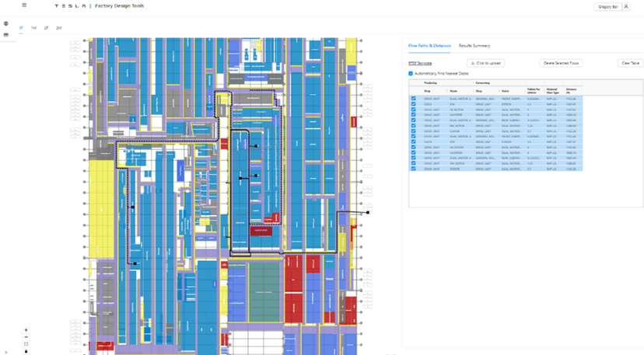The width and height of the screenshot is (644, 355).
Task: Open the BPEP Template link
Action: [420, 63]
